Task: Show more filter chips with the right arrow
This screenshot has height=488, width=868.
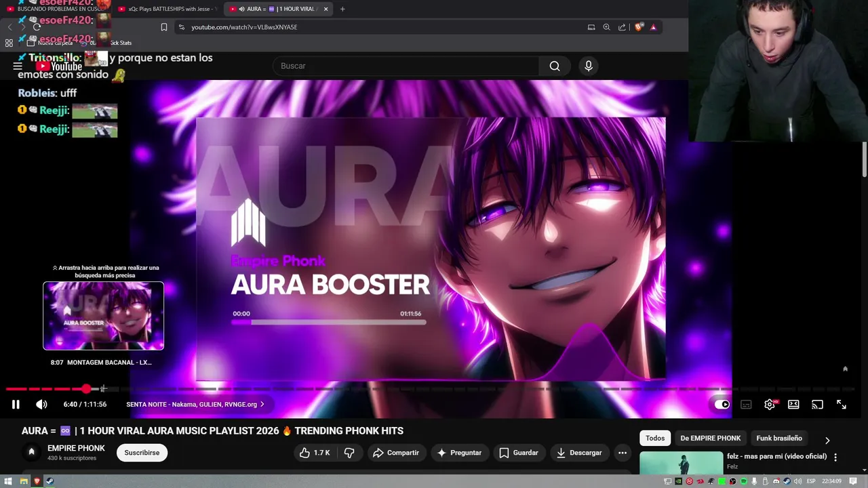Action: pos(827,440)
